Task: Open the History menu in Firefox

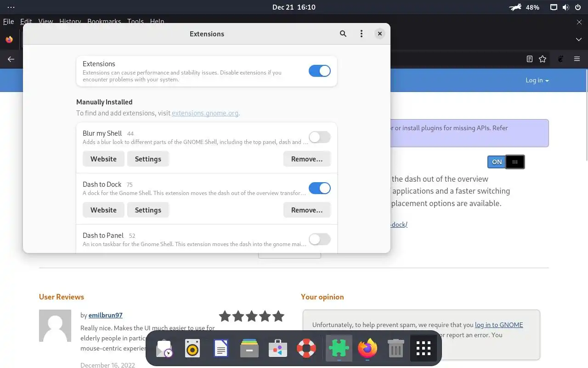Action: point(70,21)
